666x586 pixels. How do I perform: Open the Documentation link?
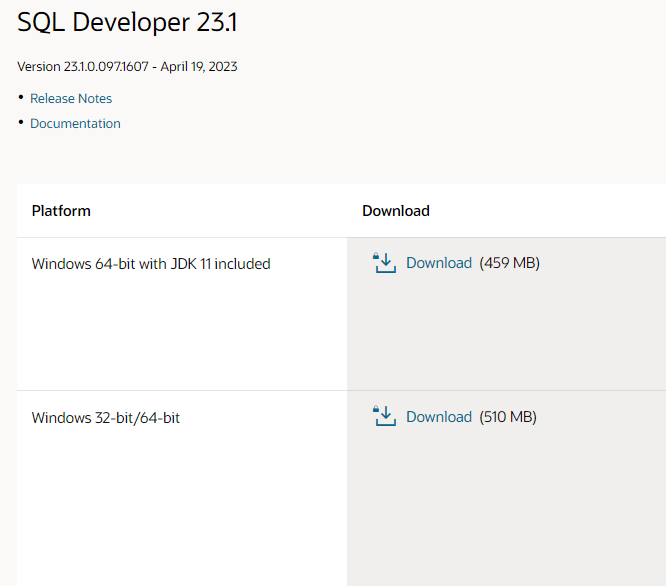click(75, 124)
